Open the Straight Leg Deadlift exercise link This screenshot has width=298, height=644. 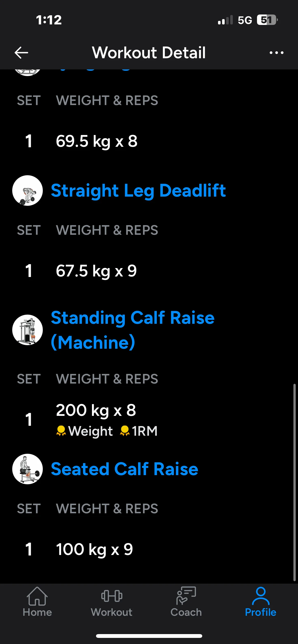point(138,191)
